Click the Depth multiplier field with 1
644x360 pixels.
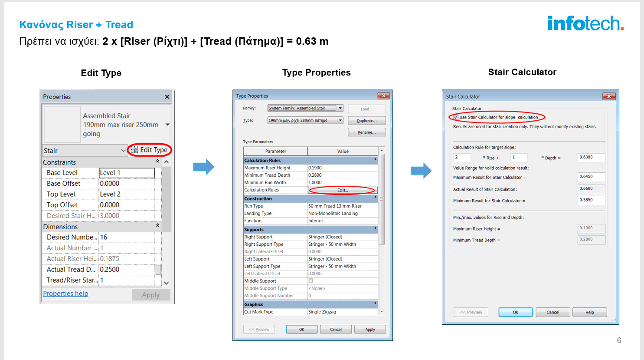coord(519,158)
